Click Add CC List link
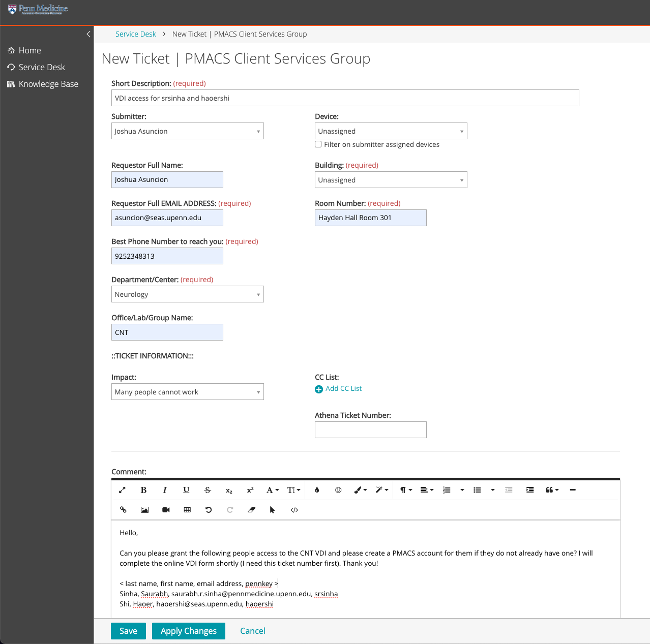650x644 pixels. pyautogui.click(x=338, y=389)
